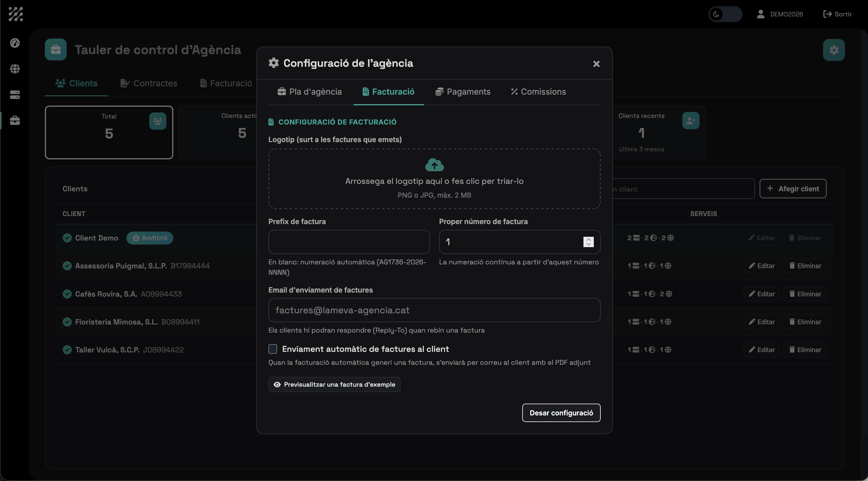Screen dimensions: 868x481
Task: Click Floristeria Mimosa status check icon
Action: [x=67, y=322]
